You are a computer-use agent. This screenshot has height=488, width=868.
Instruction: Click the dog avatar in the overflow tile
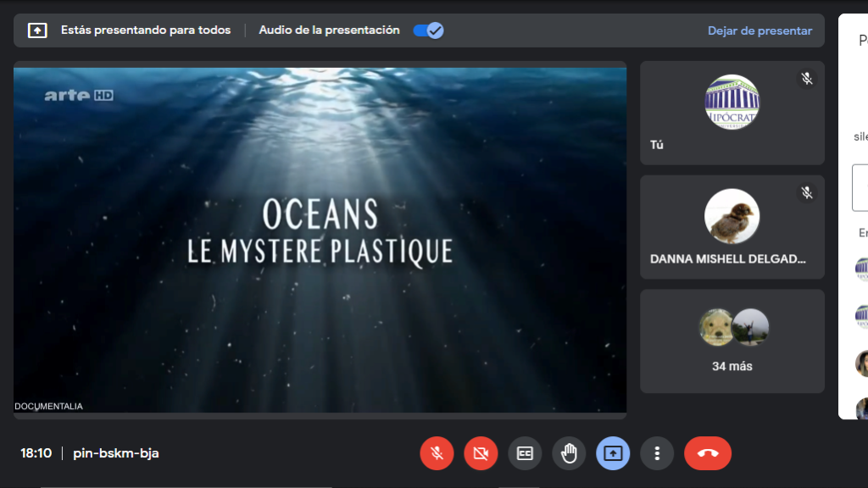716,327
